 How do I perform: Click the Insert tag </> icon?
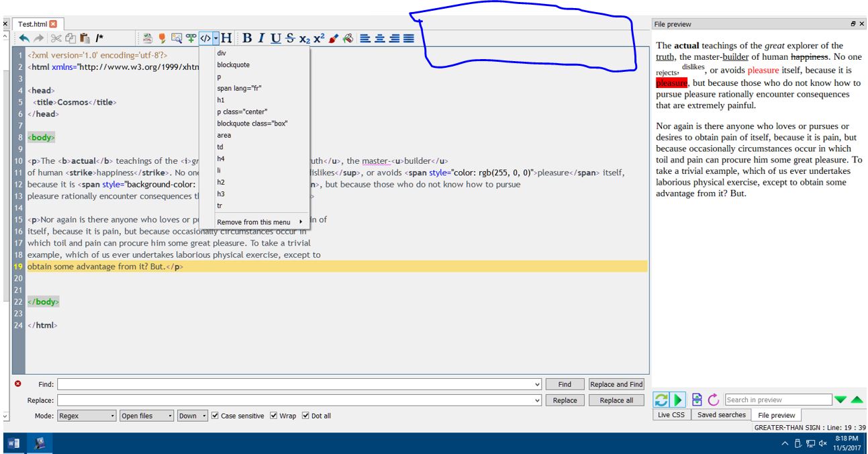205,38
